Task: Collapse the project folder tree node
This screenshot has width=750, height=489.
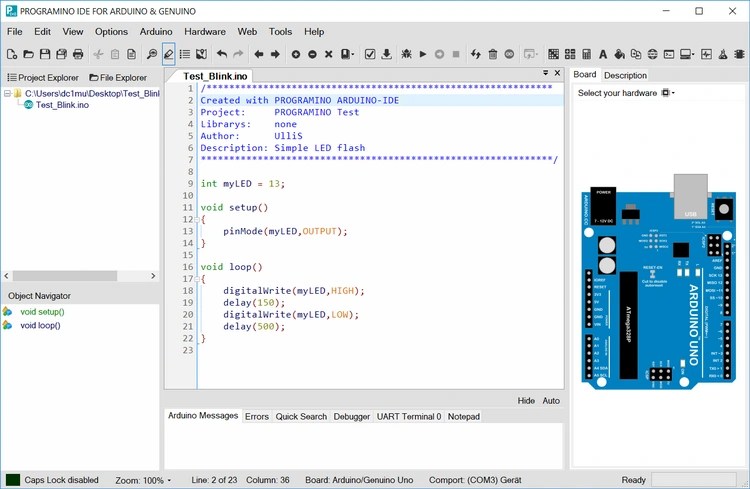Action: (x=7, y=93)
